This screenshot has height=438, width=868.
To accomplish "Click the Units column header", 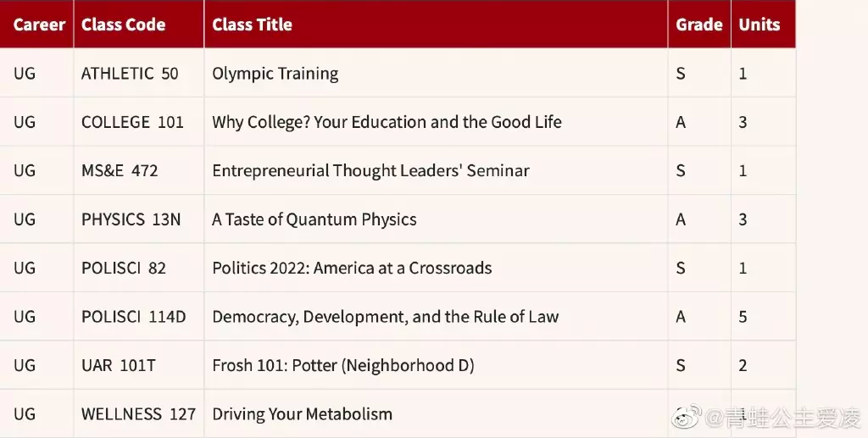I will point(759,25).
